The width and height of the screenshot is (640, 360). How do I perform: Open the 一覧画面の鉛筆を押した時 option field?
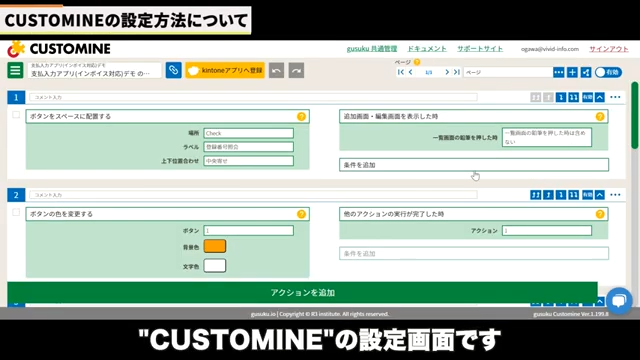pos(547,137)
